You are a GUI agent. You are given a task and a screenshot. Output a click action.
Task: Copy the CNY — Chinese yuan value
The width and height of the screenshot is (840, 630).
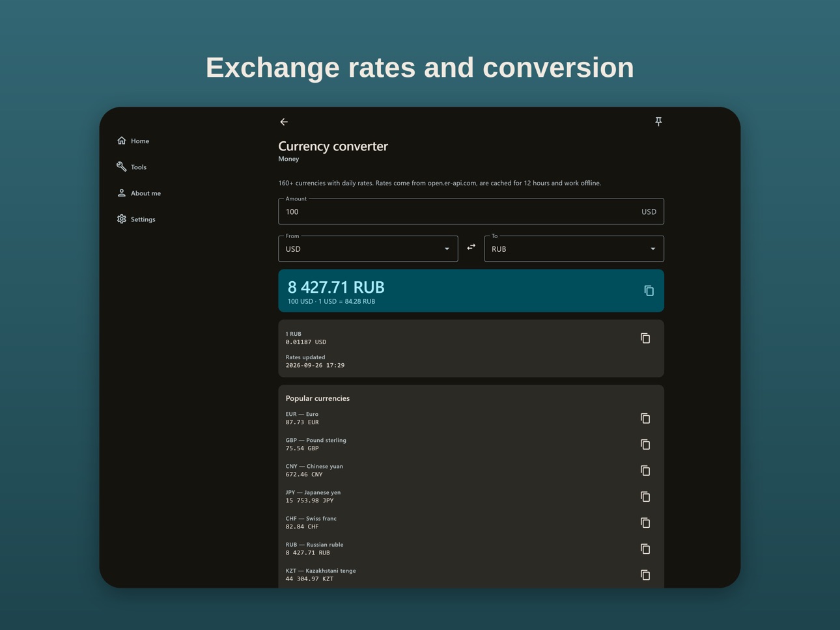click(x=645, y=471)
